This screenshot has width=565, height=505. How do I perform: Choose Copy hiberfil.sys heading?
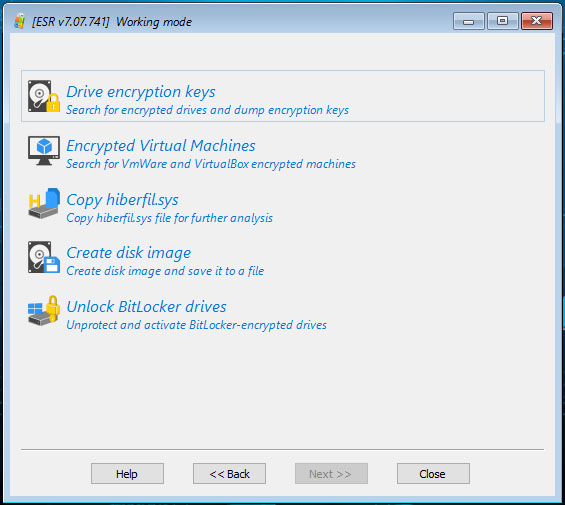(122, 200)
